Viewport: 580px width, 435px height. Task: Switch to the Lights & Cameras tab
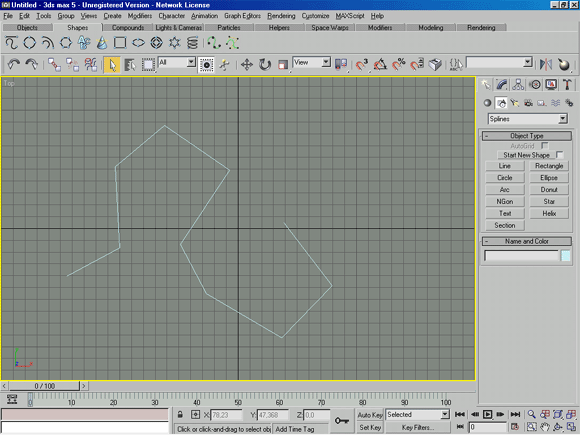click(179, 28)
